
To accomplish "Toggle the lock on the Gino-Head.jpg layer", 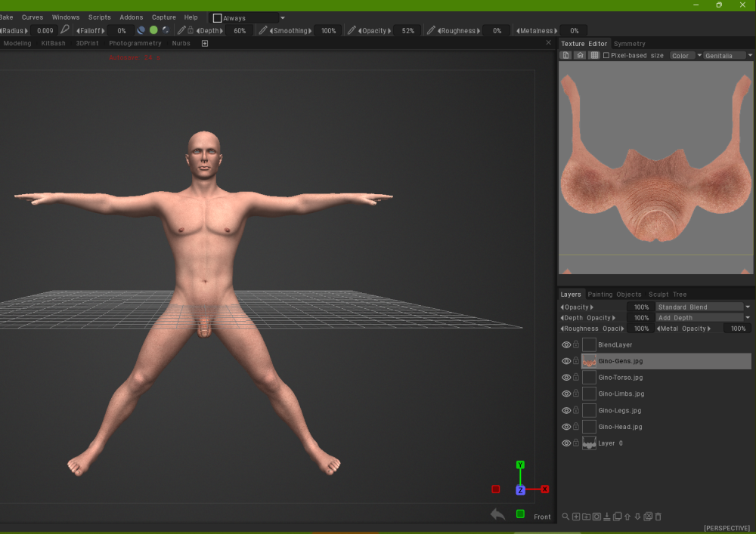I will pos(576,427).
